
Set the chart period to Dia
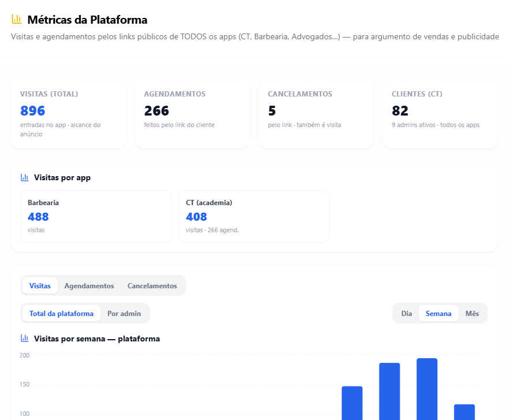407,313
